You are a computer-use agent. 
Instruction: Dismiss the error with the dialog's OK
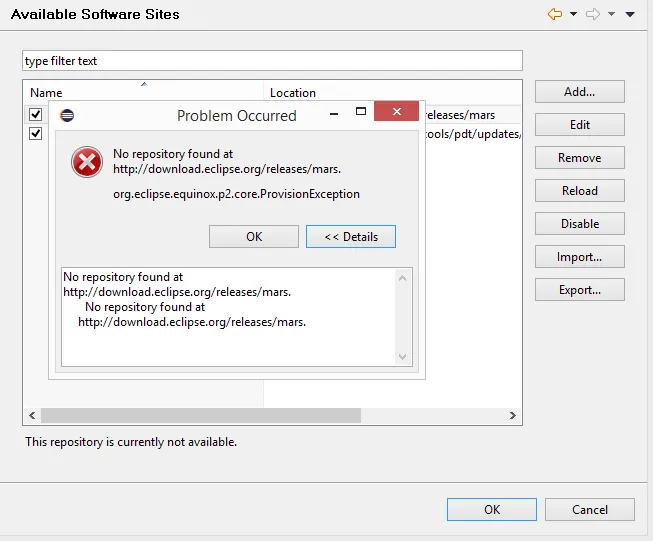tap(254, 237)
